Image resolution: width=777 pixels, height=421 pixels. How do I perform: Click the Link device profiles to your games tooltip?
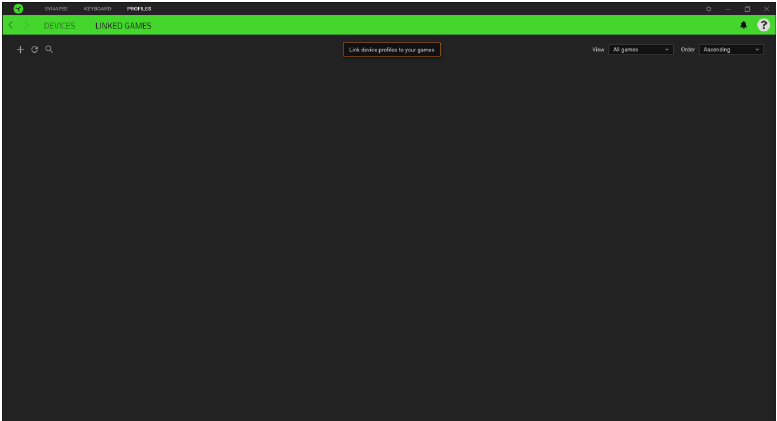[x=391, y=50]
